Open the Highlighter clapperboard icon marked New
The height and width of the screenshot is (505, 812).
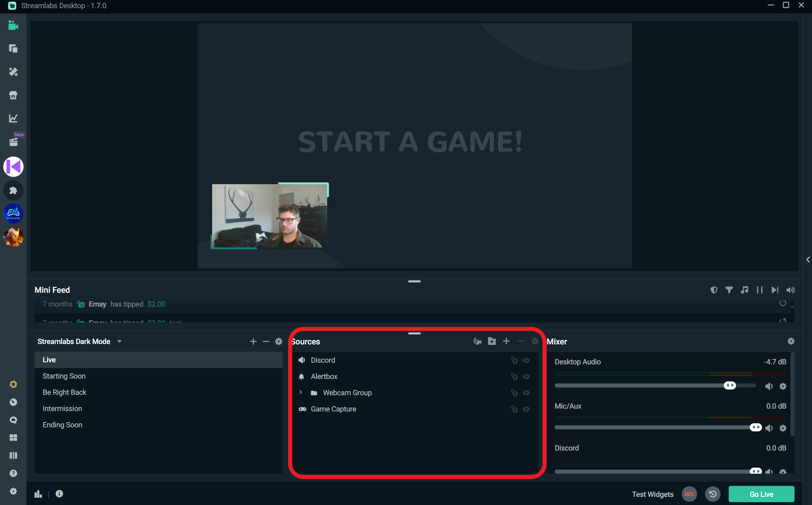click(14, 141)
